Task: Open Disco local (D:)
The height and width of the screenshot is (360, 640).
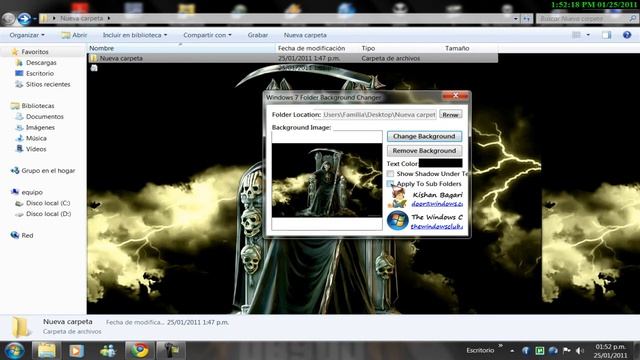Action: coord(48,214)
